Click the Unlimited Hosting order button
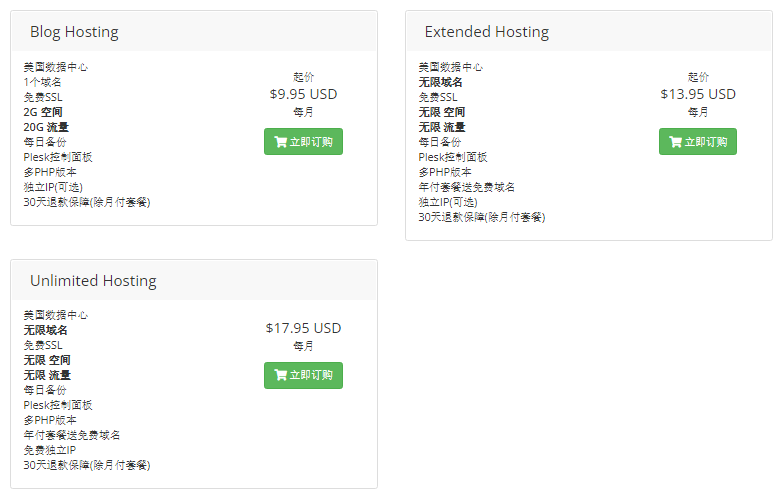This screenshot has width=779, height=497. 303,375
